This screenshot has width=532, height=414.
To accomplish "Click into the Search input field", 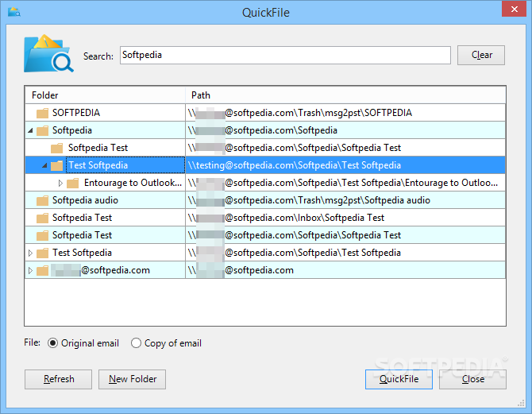I will [285, 55].
